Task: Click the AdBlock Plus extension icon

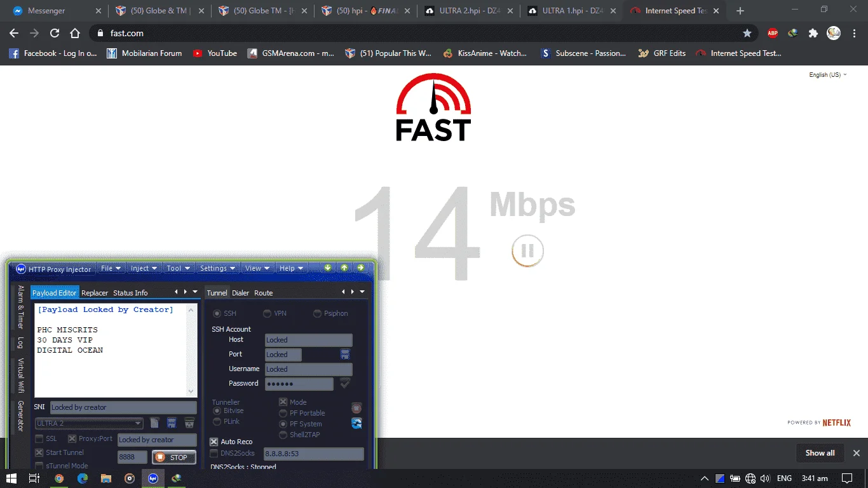Action: coord(773,33)
